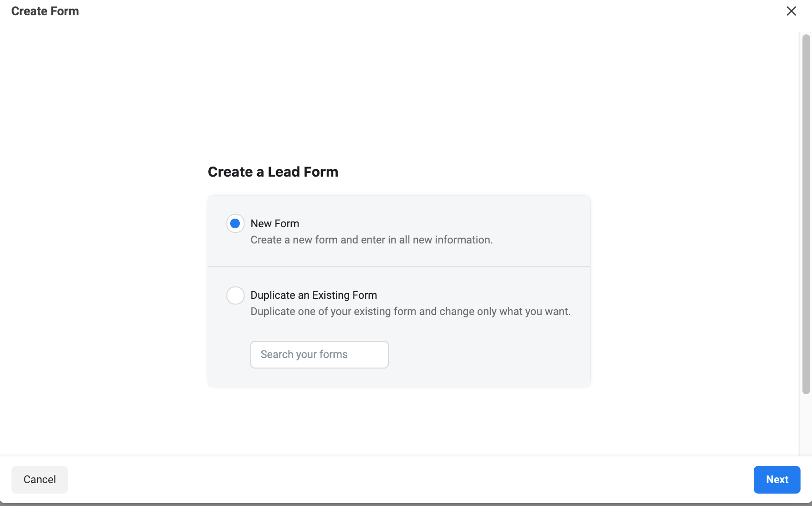812x506 pixels.
Task: Click white space below the form options card
Action: 399,420
